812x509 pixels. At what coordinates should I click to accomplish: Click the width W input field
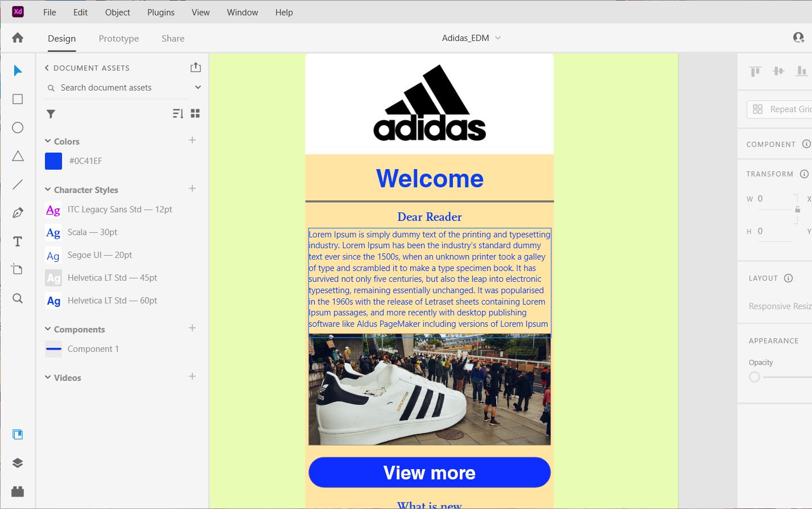[774, 199]
